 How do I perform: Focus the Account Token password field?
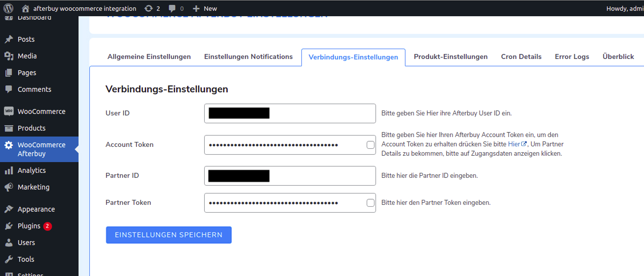(x=290, y=145)
